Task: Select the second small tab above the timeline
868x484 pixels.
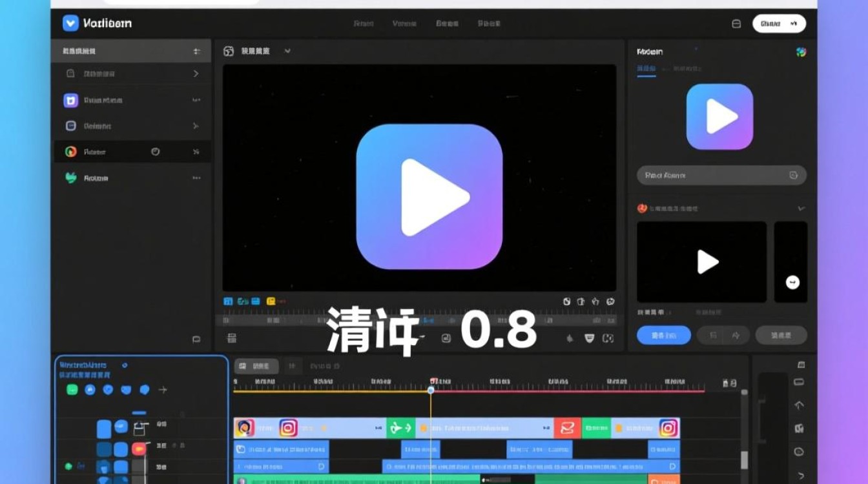Action: [291, 366]
